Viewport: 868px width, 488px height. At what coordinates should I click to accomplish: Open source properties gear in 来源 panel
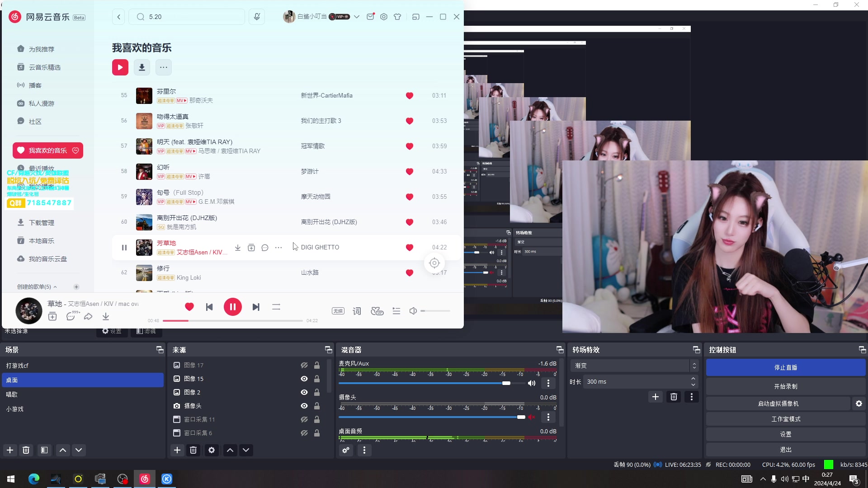tap(212, 450)
